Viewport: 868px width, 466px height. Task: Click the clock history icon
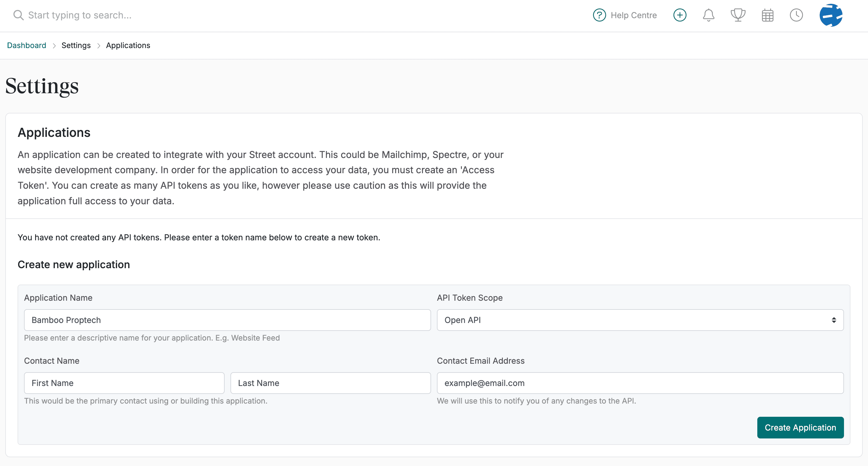point(796,15)
